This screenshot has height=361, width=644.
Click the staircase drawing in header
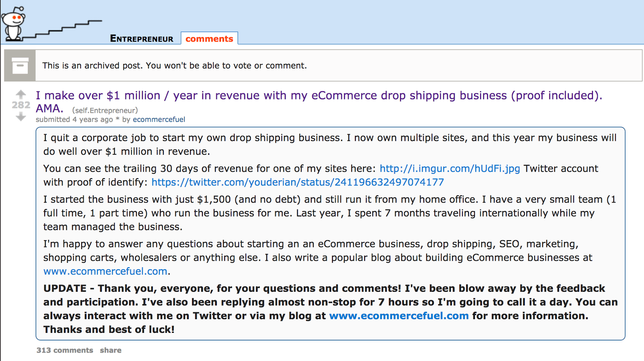pos(64,30)
